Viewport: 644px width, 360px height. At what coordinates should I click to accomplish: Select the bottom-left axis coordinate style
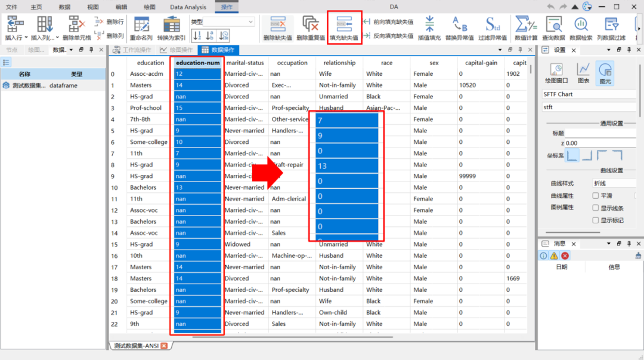pyautogui.click(x=572, y=155)
